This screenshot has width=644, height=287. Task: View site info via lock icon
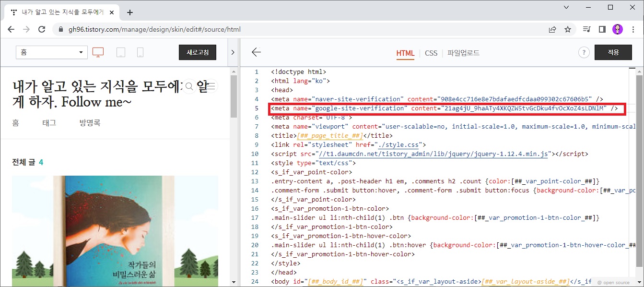pos(61,30)
